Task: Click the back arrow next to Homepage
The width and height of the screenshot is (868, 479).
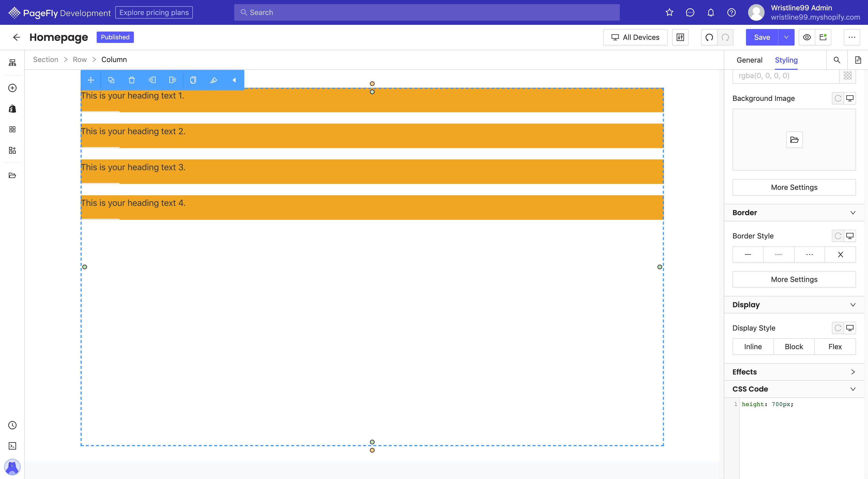Action: pyautogui.click(x=16, y=37)
